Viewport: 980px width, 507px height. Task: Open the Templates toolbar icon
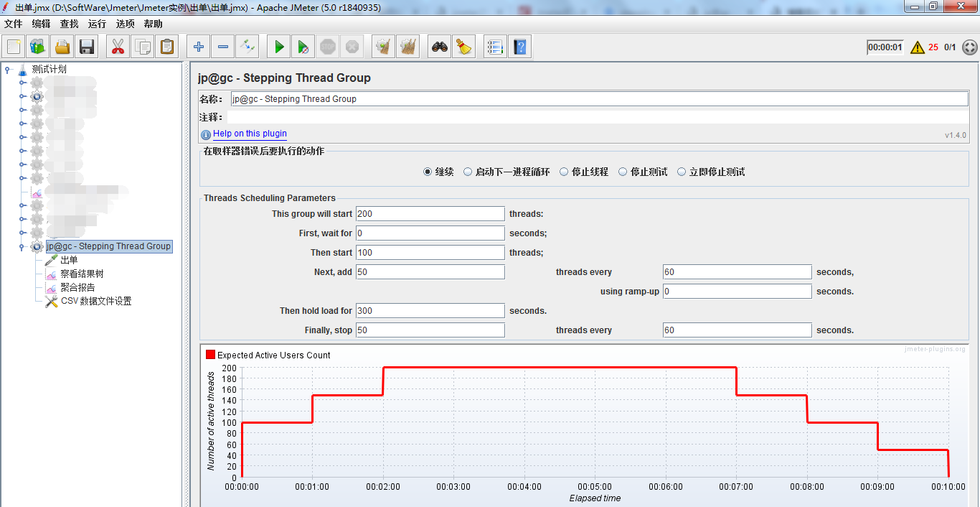click(37, 47)
